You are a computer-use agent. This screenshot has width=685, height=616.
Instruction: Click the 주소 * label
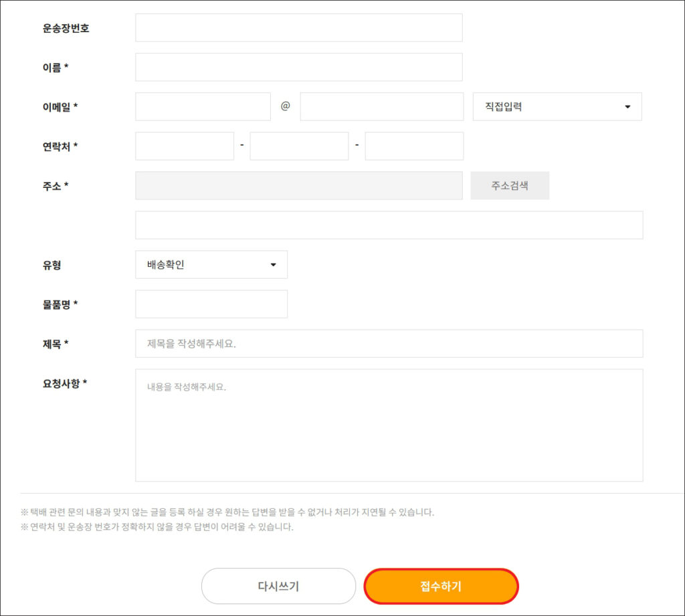(x=56, y=186)
